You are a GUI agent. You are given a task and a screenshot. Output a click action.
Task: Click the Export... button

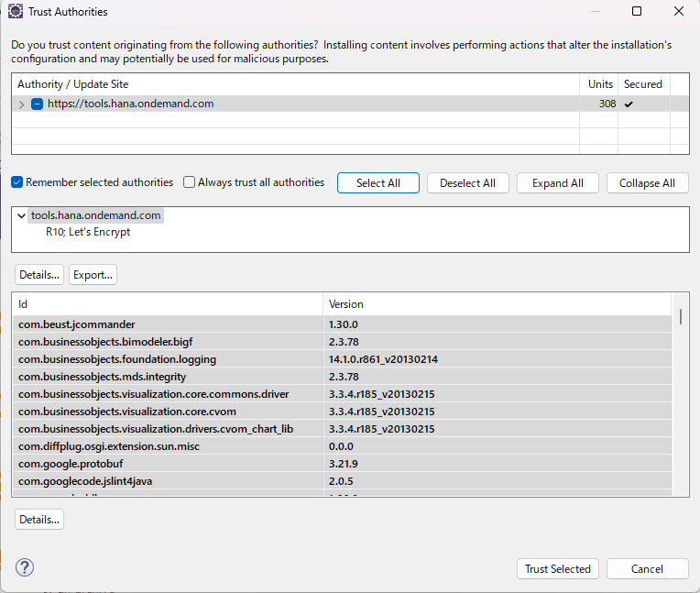coord(93,275)
